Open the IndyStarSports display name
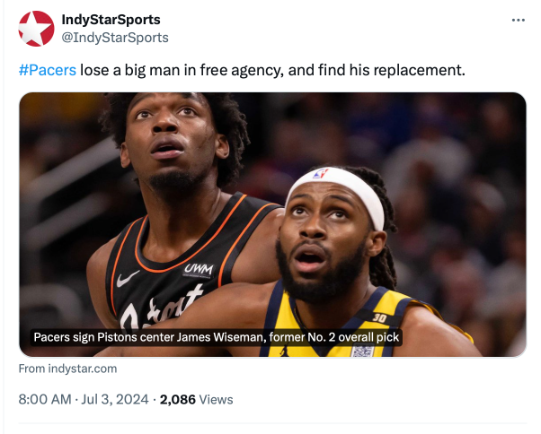Screen dimensions: 541x434 point(111,19)
